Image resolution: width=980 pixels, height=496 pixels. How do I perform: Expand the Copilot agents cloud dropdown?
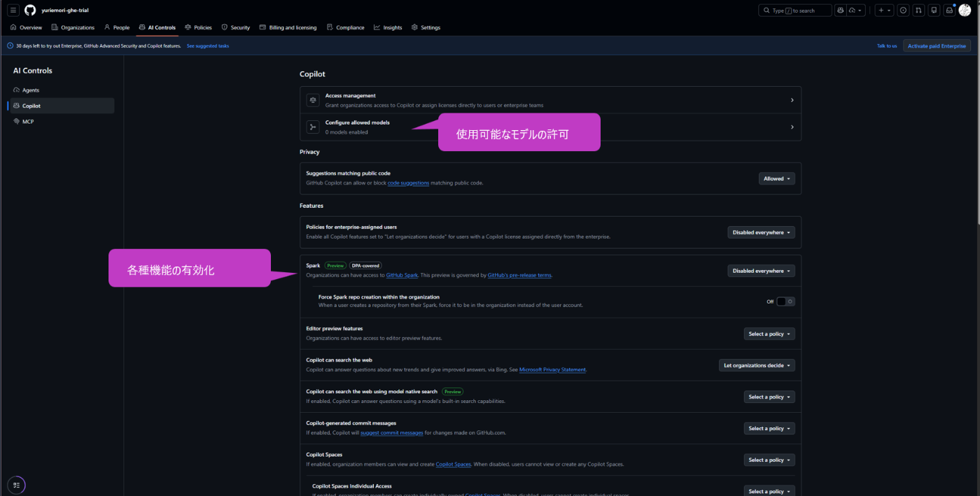(855, 10)
